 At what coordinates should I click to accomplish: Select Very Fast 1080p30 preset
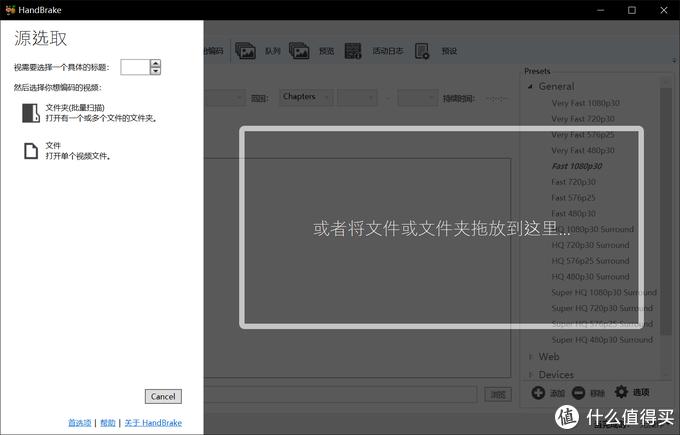coord(585,103)
